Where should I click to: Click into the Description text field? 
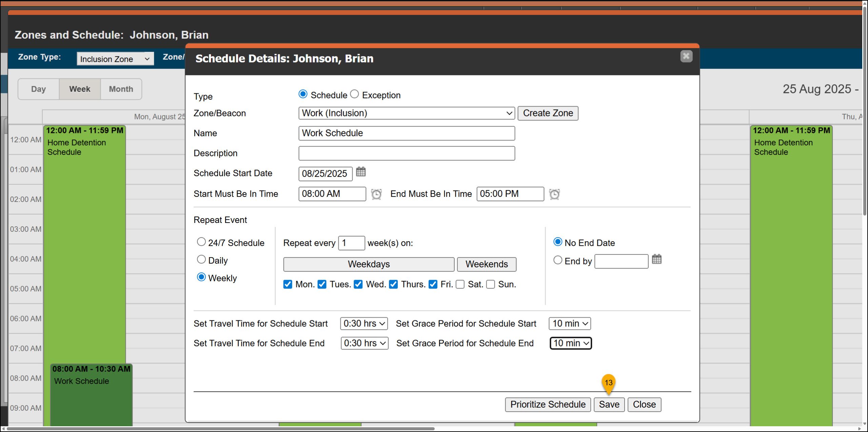coord(406,153)
